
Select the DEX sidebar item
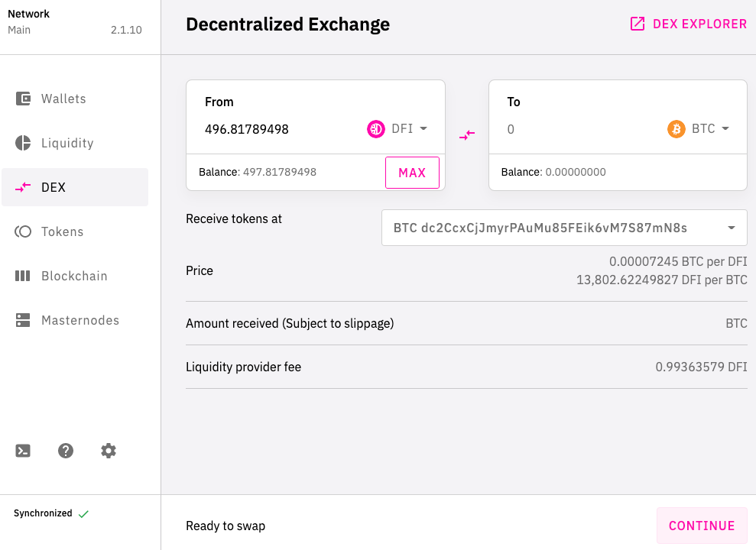point(75,187)
